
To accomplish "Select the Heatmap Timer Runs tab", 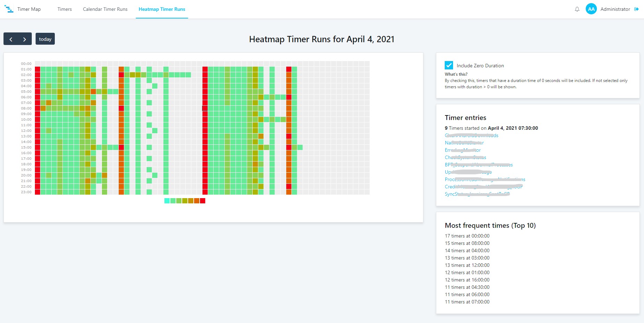I will pyautogui.click(x=162, y=9).
